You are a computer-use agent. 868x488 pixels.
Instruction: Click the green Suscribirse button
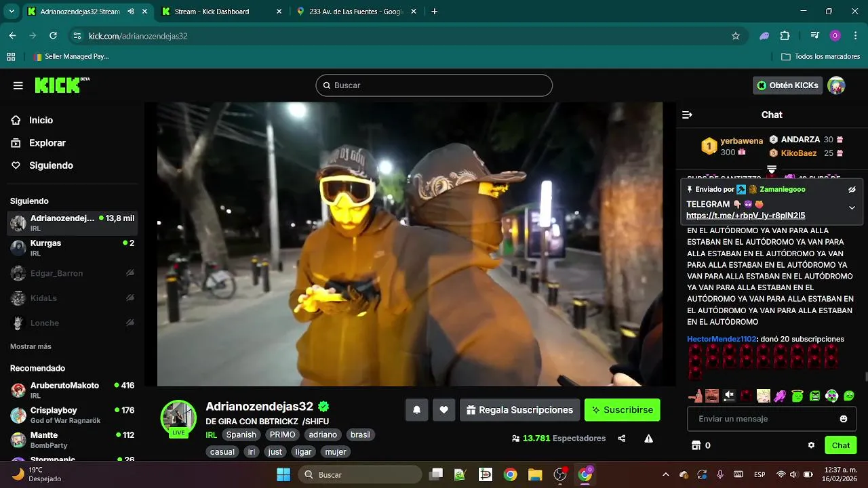[x=622, y=410]
